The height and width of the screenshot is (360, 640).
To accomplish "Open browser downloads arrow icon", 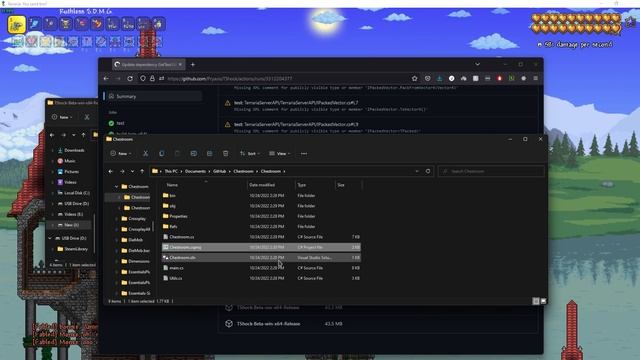I will tap(439, 78).
